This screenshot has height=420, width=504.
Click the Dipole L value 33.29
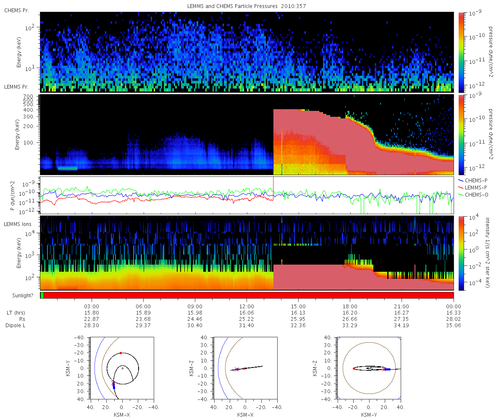click(x=350, y=325)
